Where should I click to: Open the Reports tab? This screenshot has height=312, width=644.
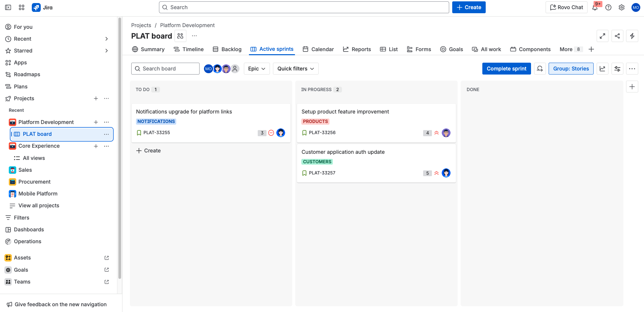click(x=357, y=49)
